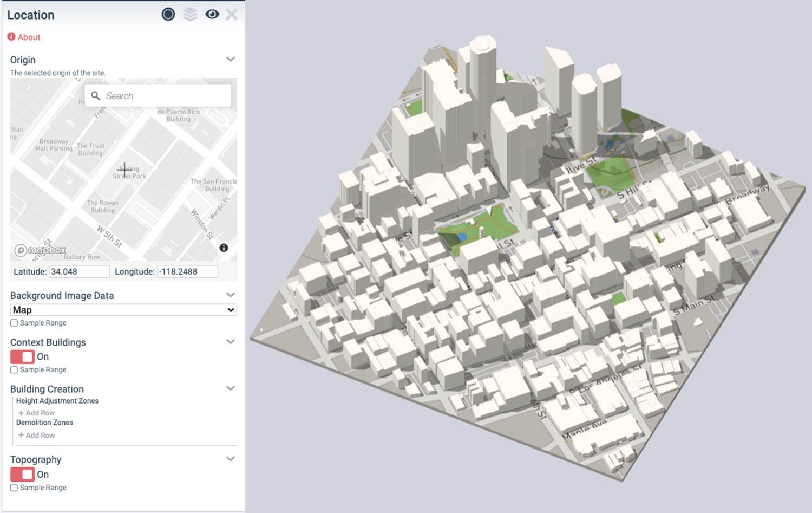This screenshot has width=812, height=513.
Task: Turn off the Topography toggle
Action: (21, 474)
